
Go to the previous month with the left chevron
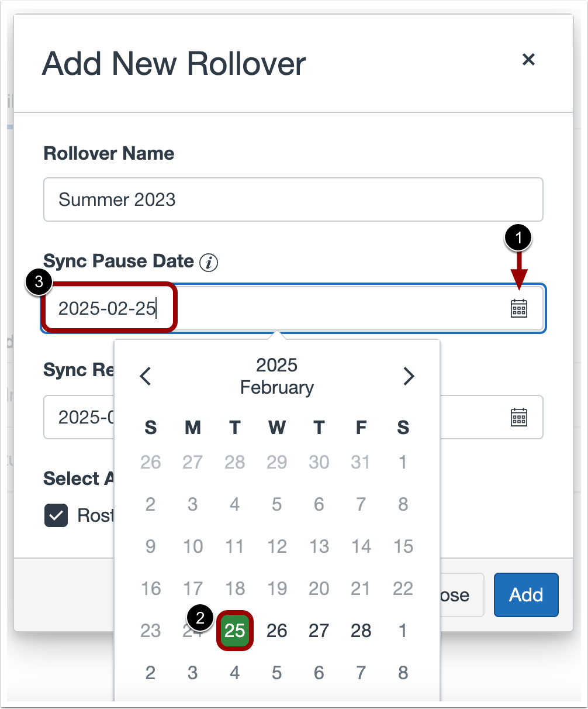tap(145, 376)
